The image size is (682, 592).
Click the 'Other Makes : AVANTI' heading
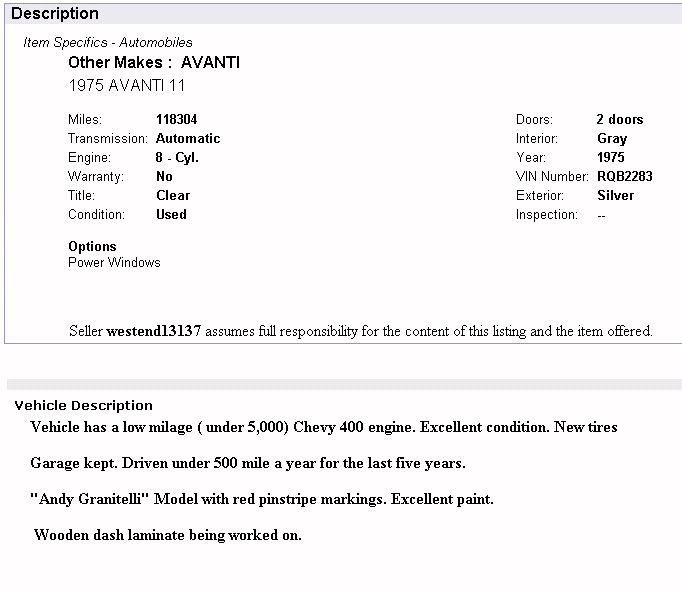[154, 63]
